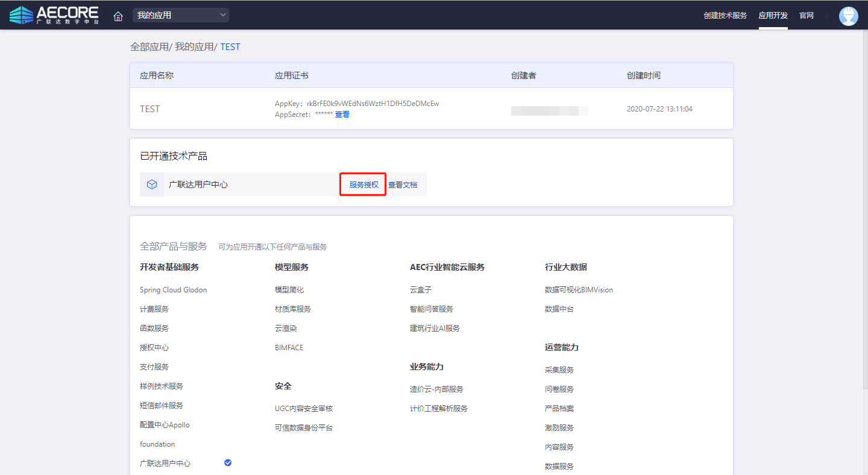Choose 数据可视化BIMVision service
The width and height of the screenshot is (868, 475).
pos(579,290)
